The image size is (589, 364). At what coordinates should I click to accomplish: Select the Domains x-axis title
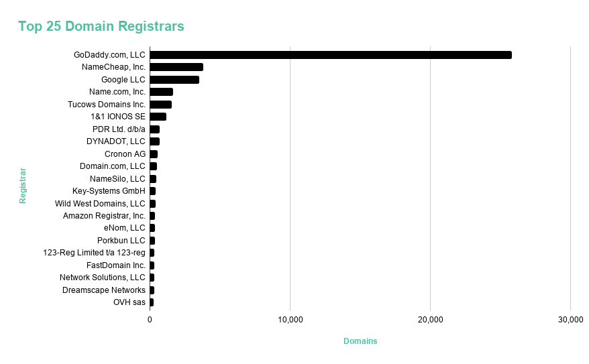tap(360, 341)
